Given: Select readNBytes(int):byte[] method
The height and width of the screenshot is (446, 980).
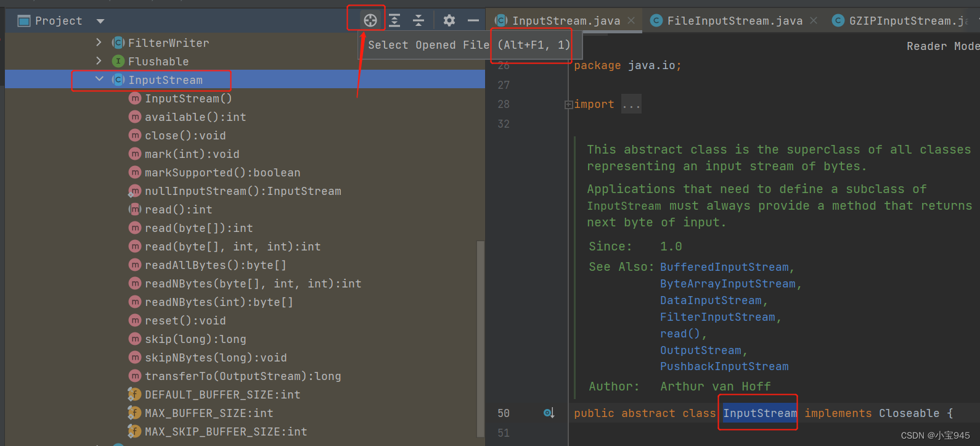Looking at the screenshot, I should (219, 302).
